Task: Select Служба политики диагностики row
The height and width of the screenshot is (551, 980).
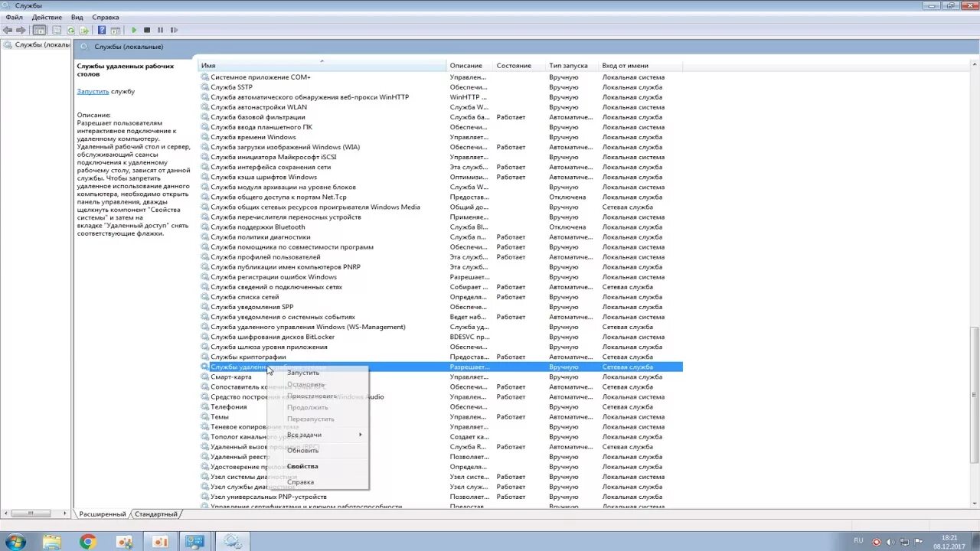Action: [441, 237]
